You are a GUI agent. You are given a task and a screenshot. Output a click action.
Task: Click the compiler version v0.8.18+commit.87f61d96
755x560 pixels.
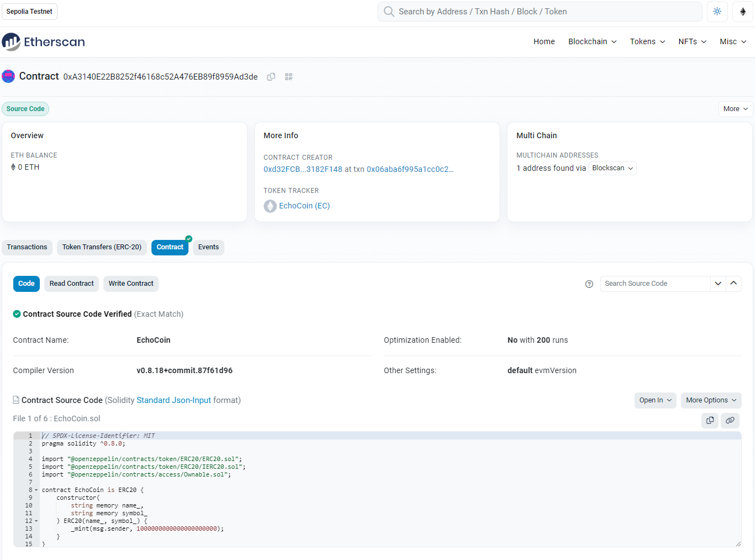[x=185, y=370]
